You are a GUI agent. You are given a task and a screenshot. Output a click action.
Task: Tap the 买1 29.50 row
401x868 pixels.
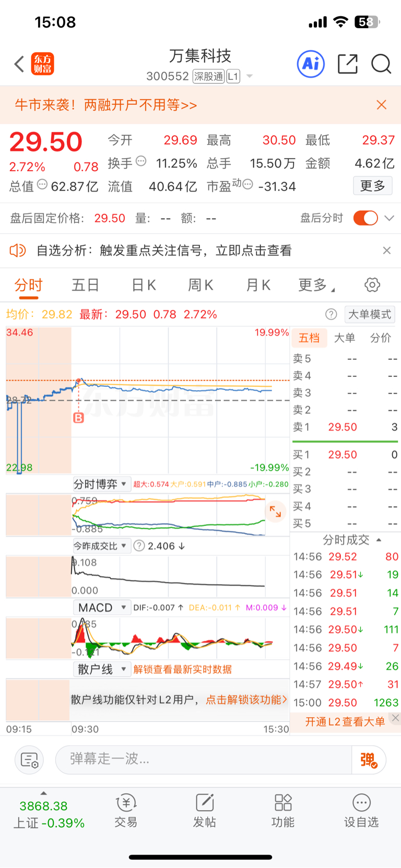tap(345, 455)
